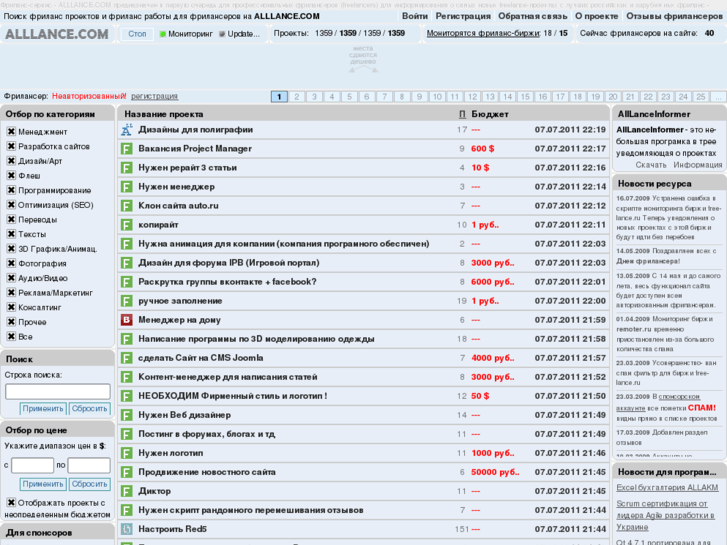727x545 pixels.
Task: Click the red B icon next to 'Менеджер на дому'
Action: tap(127, 320)
